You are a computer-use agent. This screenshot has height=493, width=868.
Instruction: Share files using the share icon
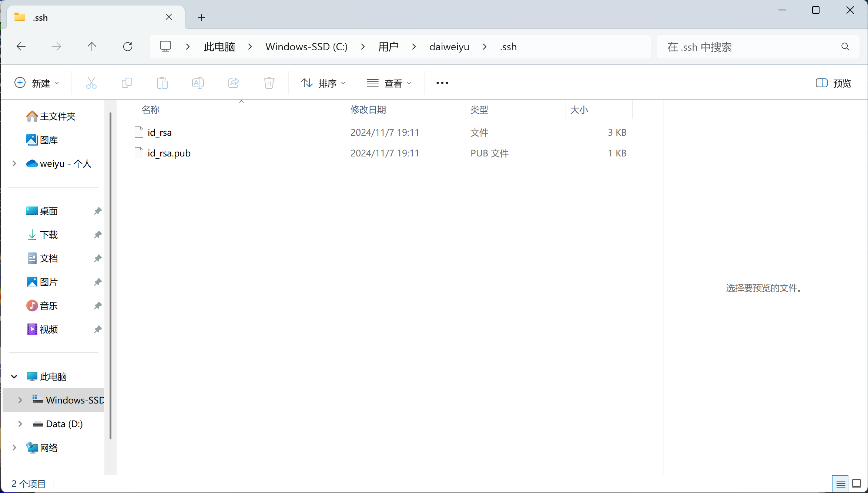(233, 83)
